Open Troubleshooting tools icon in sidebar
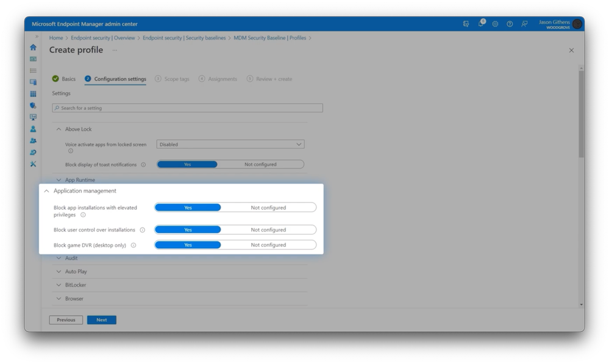Image resolution: width=609 pixels, height=364 pixels. [x=33, y=164]
